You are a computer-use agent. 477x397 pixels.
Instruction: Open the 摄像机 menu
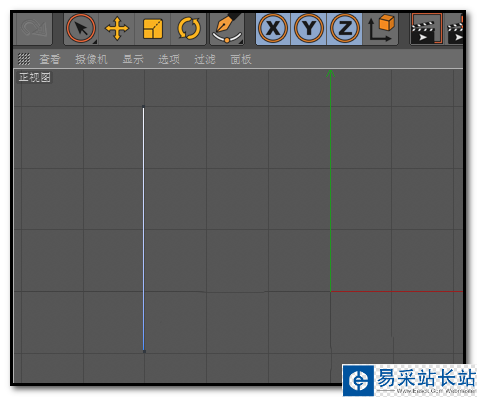91,59
